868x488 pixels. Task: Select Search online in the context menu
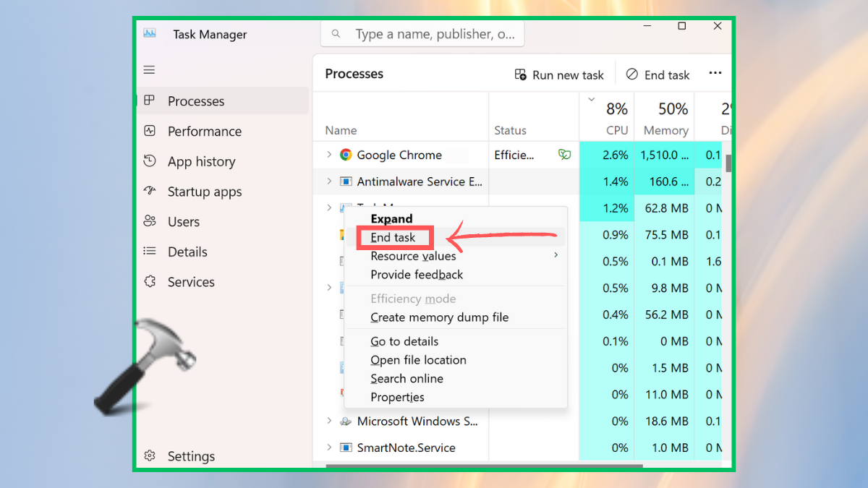[x=407, y=378]
